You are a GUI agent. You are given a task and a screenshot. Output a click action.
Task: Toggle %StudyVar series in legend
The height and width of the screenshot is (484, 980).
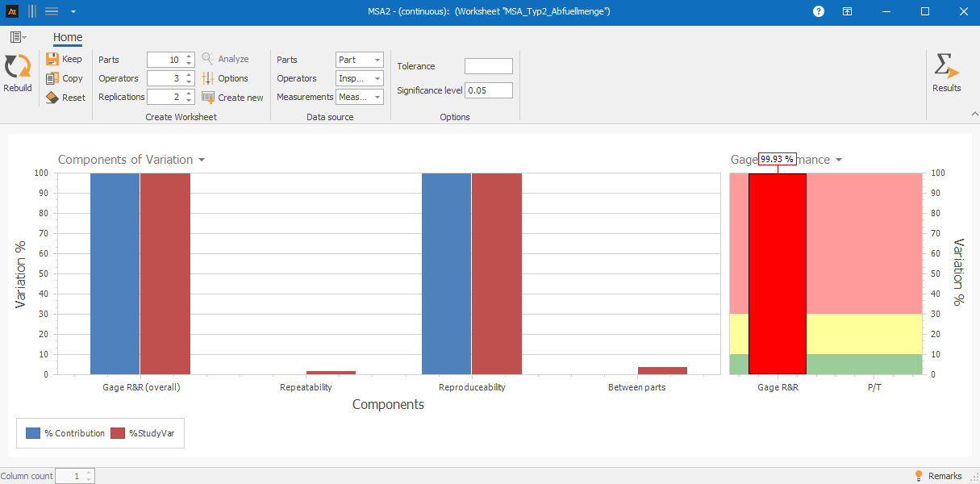click(x=119, y=433)
